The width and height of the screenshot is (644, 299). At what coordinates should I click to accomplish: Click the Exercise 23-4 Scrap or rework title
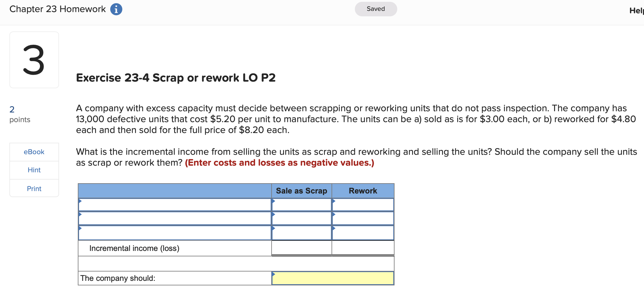[x=176, y=78]
